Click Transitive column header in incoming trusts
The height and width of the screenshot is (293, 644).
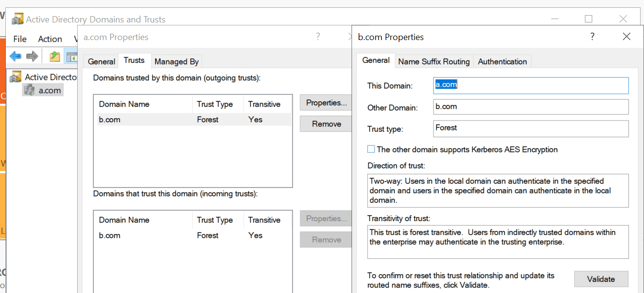pos(268,220)
